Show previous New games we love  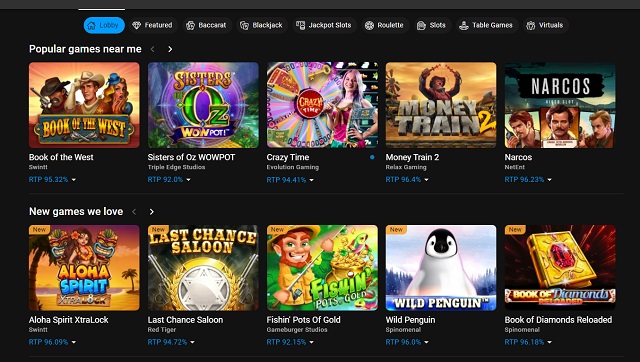[x=134, y=211]
